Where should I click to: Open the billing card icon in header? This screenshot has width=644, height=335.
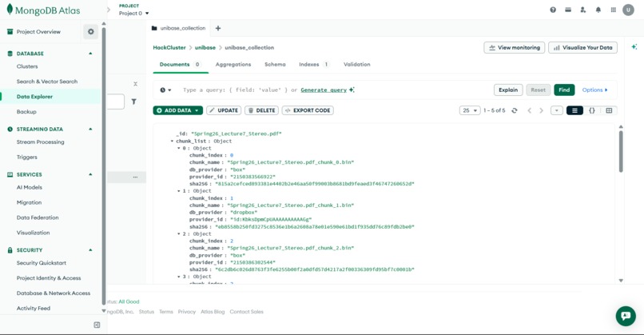click(568, 10)
